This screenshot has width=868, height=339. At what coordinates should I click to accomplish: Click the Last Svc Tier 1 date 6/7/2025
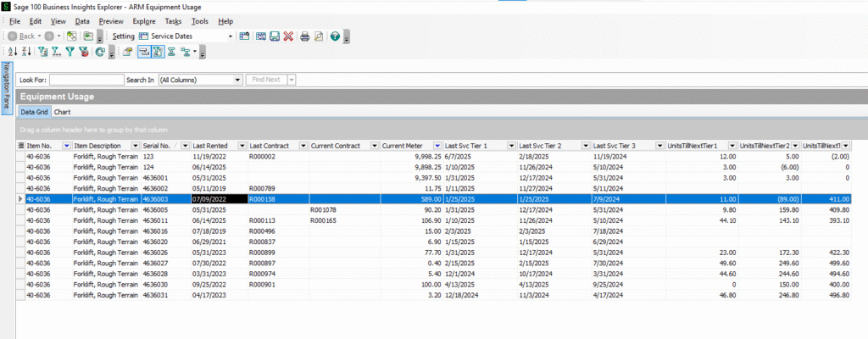[457, 157]
